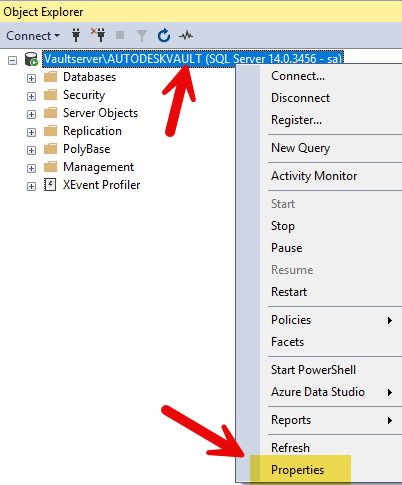The width and height of the screenshot is (402, 485).
Task: Click the Management folder icon
Action: point(51,167)
